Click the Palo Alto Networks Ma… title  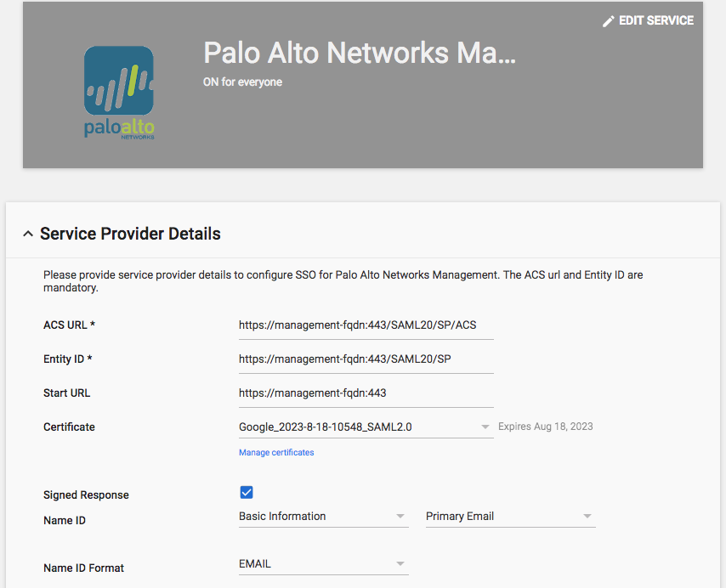point(360,53)
